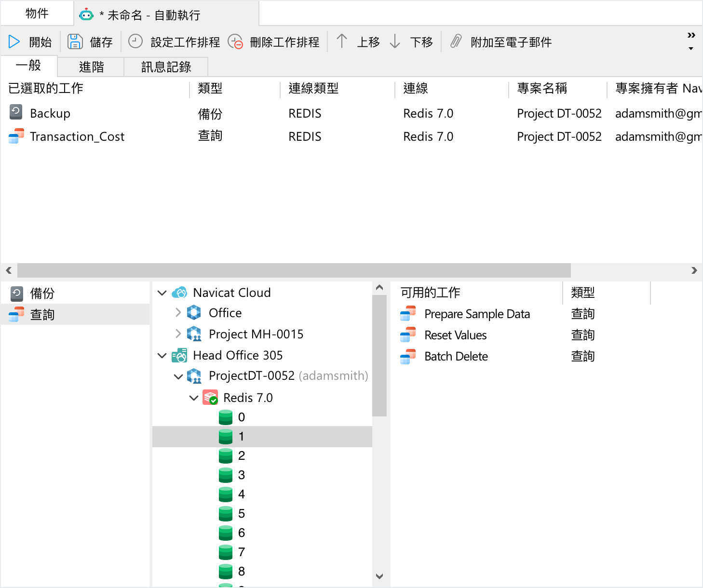
Task: Click the Transaction_Cost query icon
Action: pyautogui.click(x=16, y=136)
